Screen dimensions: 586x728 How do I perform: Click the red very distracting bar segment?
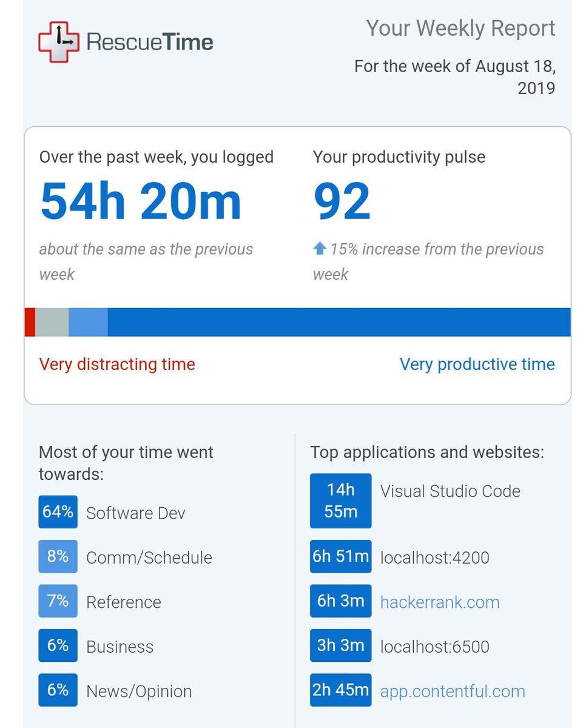30,322
